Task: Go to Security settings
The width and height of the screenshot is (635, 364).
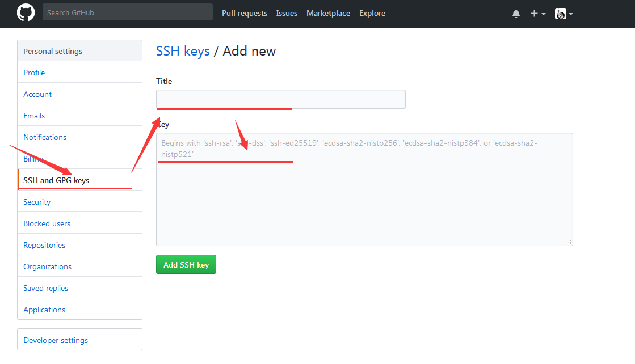Action: 36,202
